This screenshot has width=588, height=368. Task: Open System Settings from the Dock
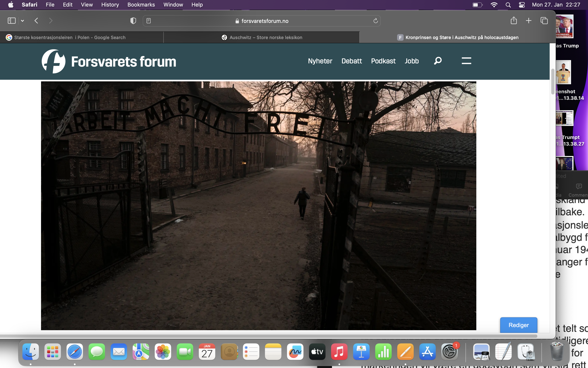[x=450, y=352]
